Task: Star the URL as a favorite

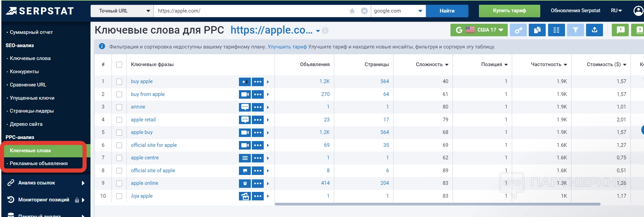Action: pyautogui.click(x=352, y=11)
